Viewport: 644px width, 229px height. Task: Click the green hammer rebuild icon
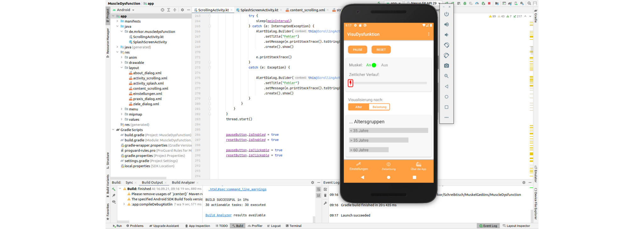(x=114, y=189)
